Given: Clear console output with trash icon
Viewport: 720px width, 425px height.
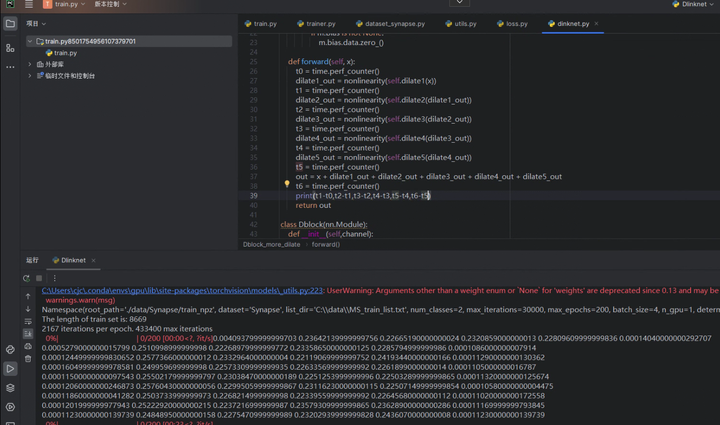Looking at the screenshot, I should click(28, 359).
